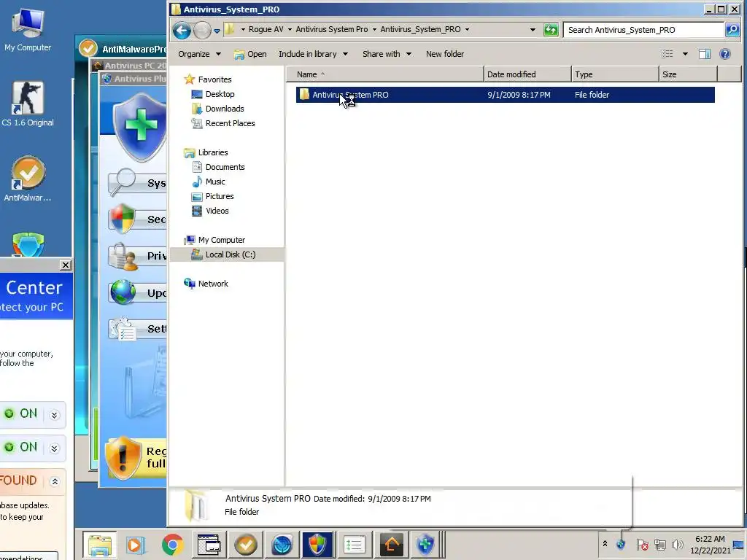Sort by Size column header

[x=689, y=74]
